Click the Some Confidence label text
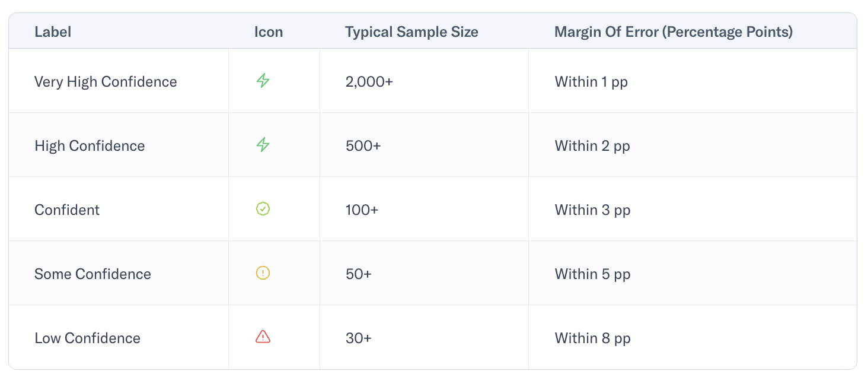The width and height of the screenshot is (868, 374). tap(92, 274)
